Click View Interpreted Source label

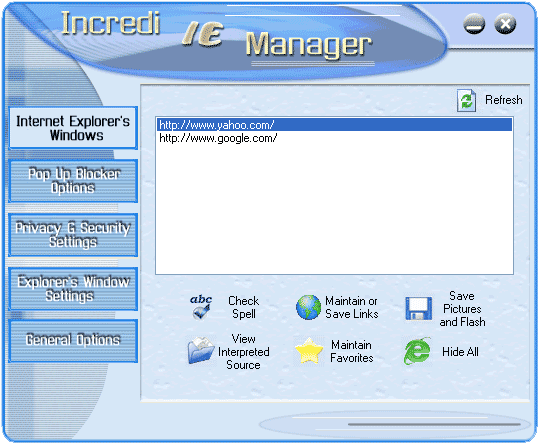(243, 352)
